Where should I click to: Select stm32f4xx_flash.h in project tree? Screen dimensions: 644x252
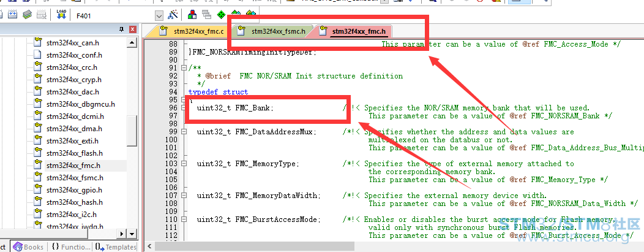[x=75, y=153]
